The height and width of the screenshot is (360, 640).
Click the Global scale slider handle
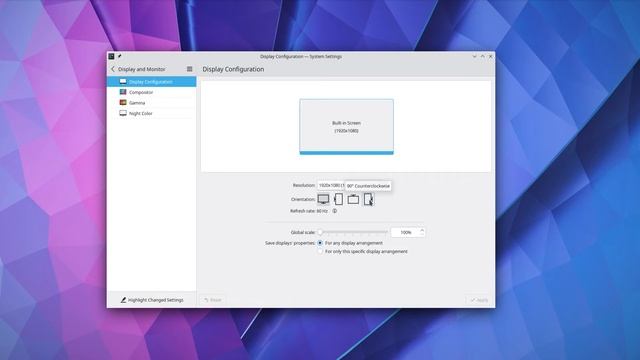(320, 232)
